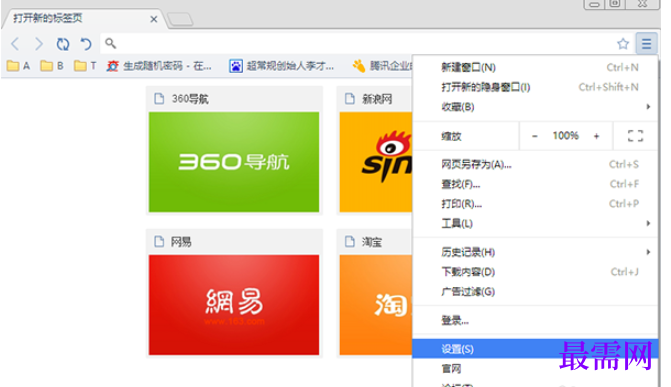Click the undo closed tab icon

click(x=86, y=44)
